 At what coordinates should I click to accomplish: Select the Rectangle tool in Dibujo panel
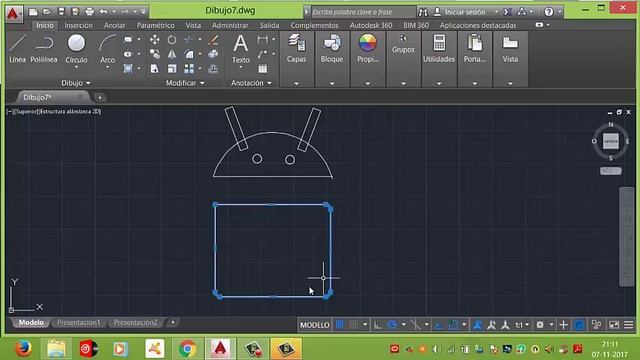(128, 40)
